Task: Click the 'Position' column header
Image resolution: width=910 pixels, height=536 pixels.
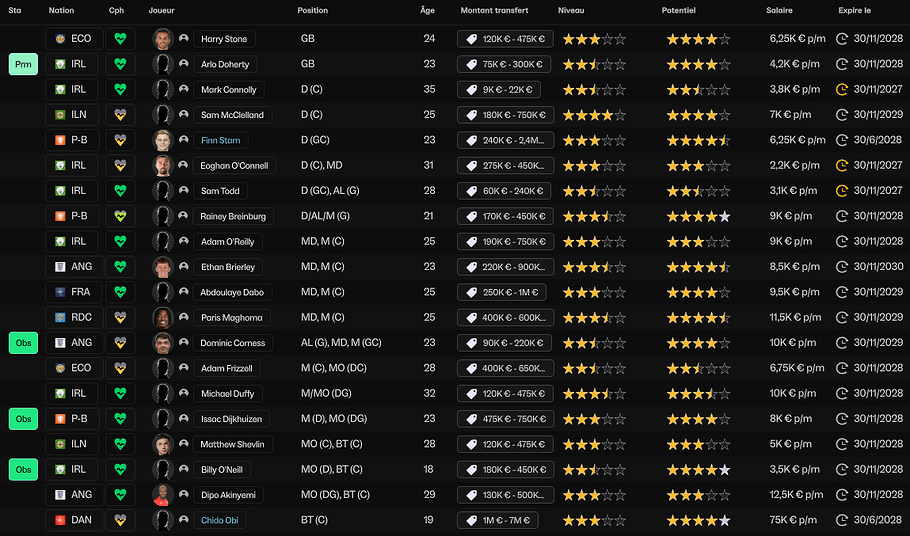Action: pyautogui.click(x=312, y=11)
